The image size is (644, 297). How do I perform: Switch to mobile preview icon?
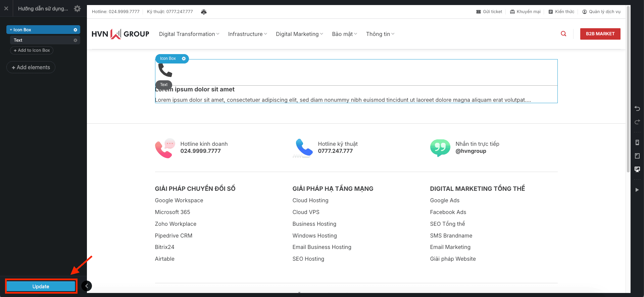637,142
